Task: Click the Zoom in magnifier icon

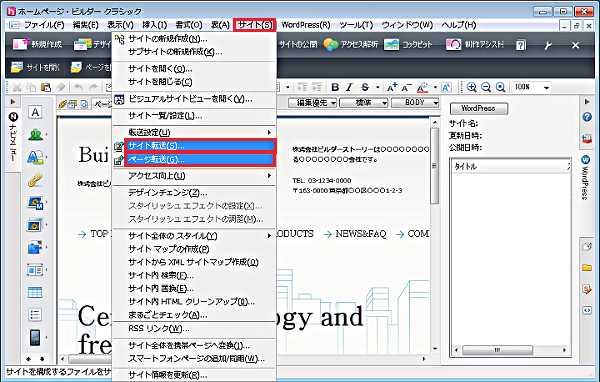Action: pos(472,87)
